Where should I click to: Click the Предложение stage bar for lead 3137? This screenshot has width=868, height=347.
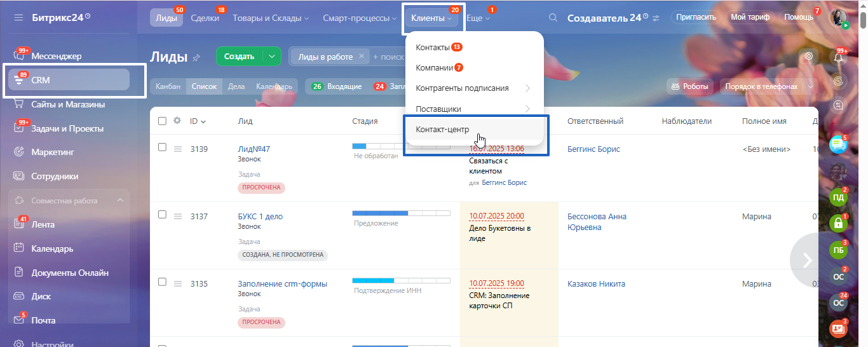tap(401, 214)
